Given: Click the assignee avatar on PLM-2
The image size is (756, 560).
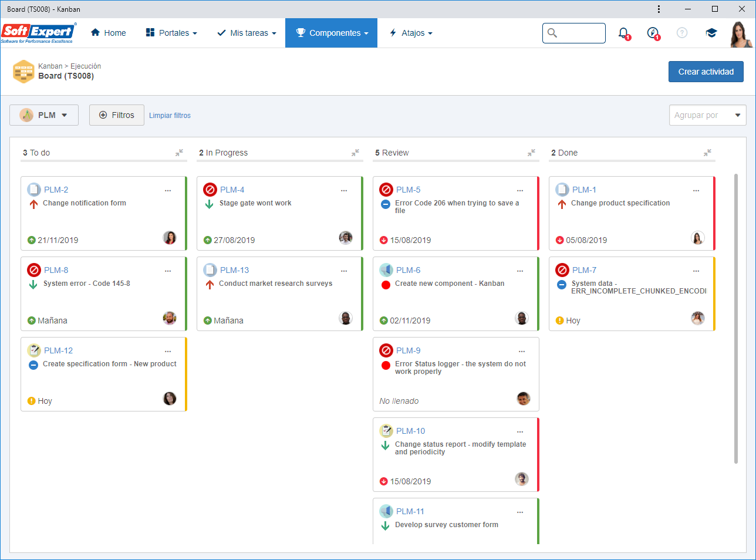Looking at the screenshot, I should coord(170,238).
